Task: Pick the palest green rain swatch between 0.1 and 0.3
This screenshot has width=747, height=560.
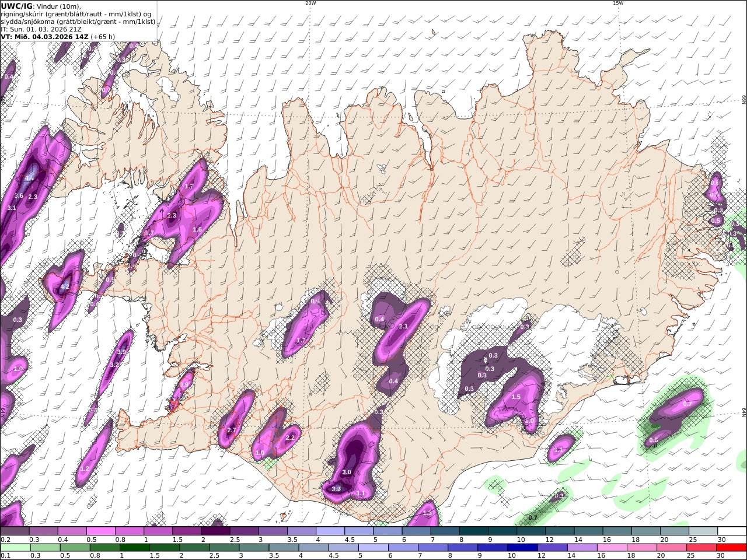Action: pyautogui.click(x=15, y=547)
